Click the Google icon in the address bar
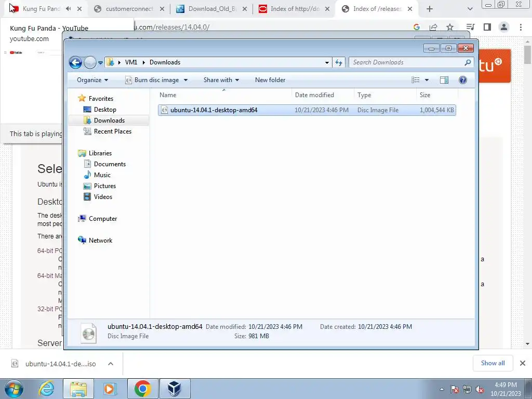The image size is (532, 399). [x=417, y=27]
